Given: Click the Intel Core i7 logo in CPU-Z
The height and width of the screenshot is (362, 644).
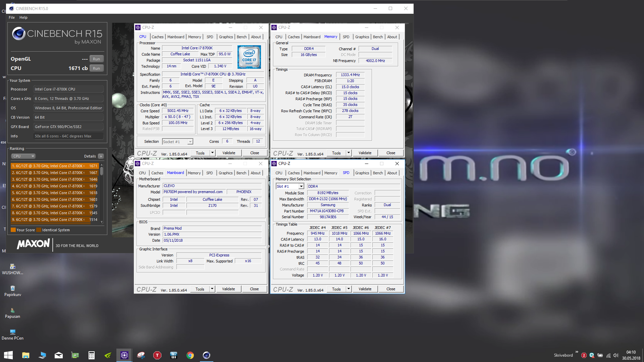Looking at the screenshot, I should tap(249, 57).
